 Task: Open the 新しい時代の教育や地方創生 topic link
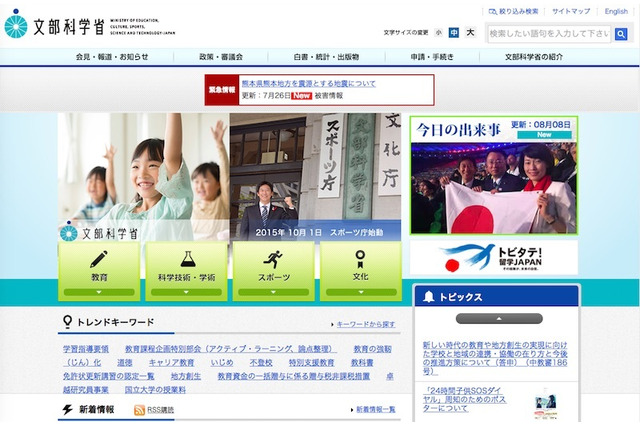pyautogui.click(x=495, y=358)
